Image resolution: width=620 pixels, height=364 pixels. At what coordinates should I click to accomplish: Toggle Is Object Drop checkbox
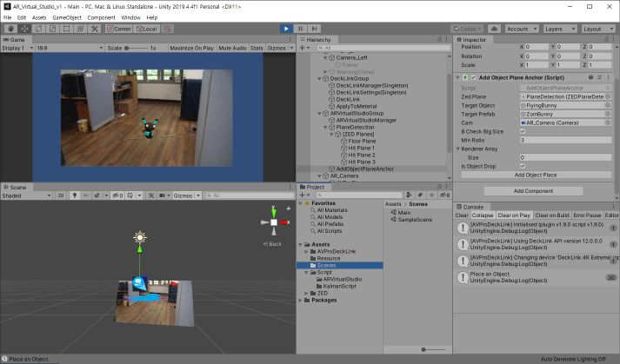[523, 167]
